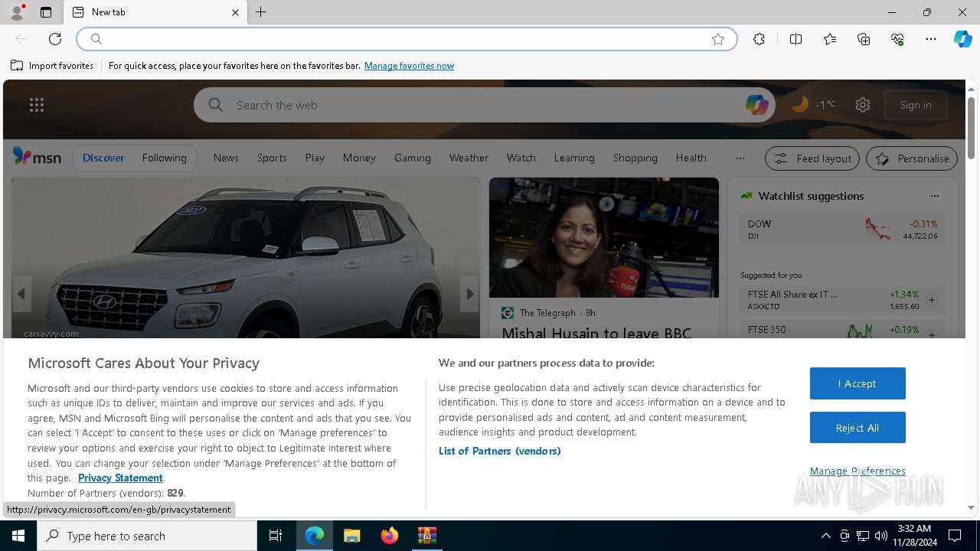Click the I Accept button
The image size is (980, 551).
pos(857,383)
